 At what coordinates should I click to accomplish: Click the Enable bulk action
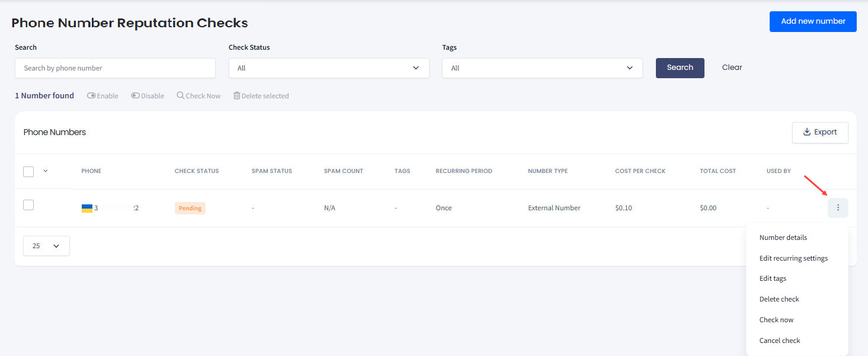coord(103,96)
